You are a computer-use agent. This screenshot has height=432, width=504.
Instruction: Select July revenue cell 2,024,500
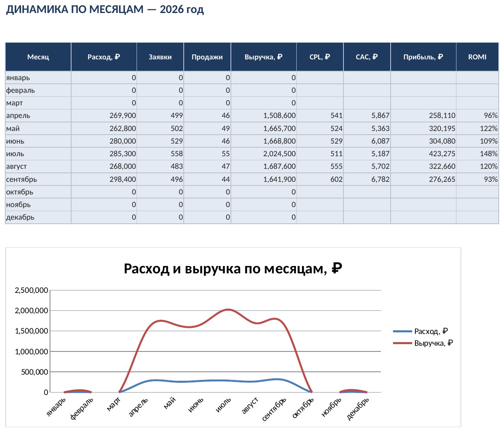click(264, 154)
